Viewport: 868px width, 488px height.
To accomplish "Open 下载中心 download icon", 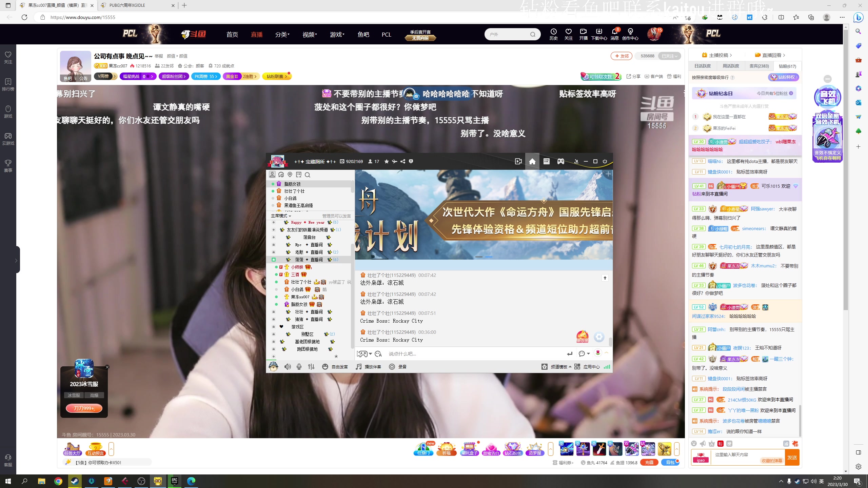I will 599,34.
